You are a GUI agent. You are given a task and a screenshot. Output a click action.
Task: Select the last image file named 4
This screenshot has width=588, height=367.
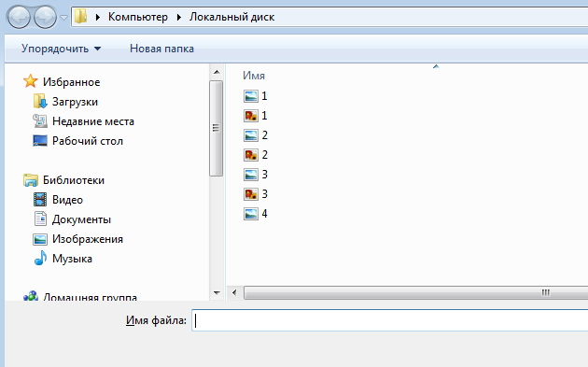256,214
